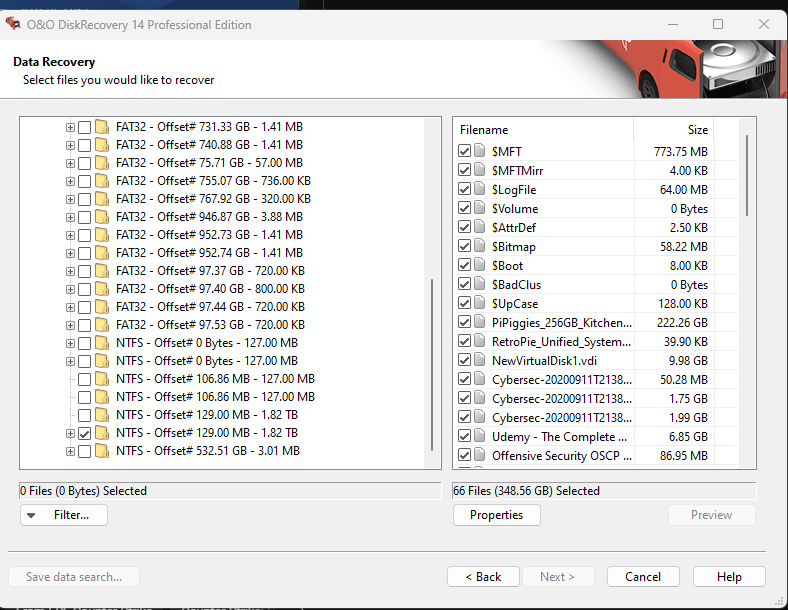Click the O&O DiskRecovery app icon in title bar

click(13, 24)
